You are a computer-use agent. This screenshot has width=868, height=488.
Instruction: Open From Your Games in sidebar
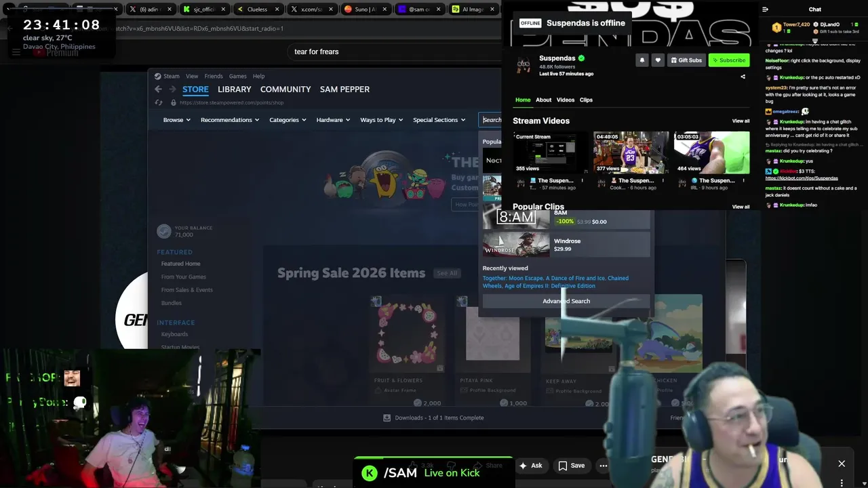pos(183,277)
